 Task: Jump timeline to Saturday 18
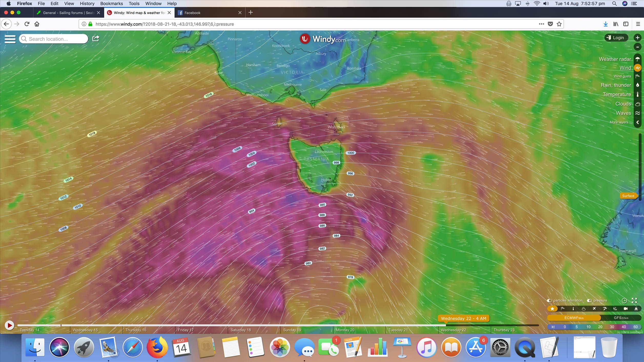pos(241,330)
